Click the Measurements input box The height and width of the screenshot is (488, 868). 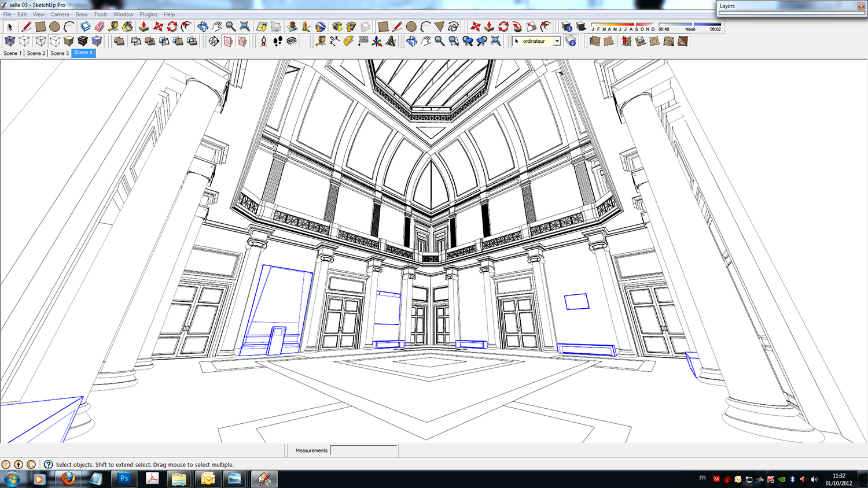(363, 450)
